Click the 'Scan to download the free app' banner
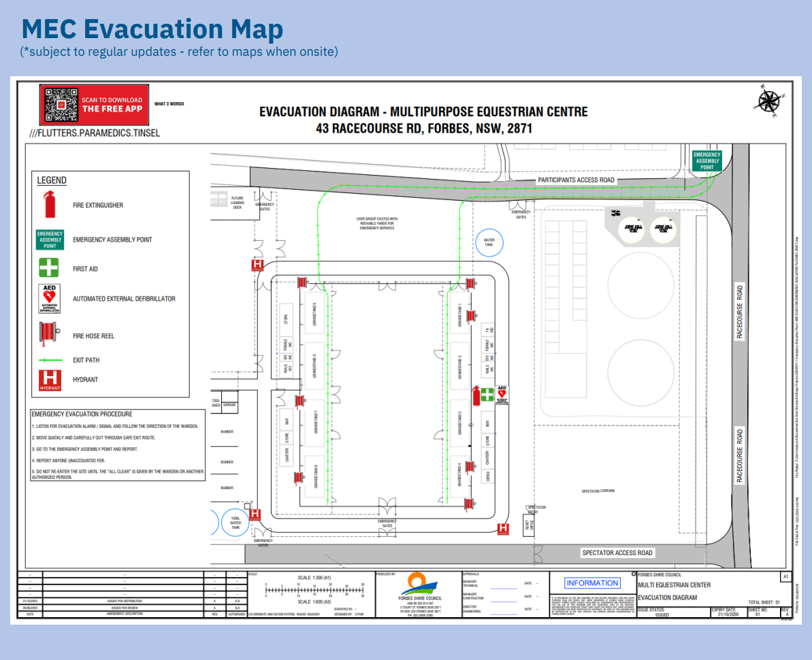The height and width of the screenshot is (660, 812). (x=110, y=105)
